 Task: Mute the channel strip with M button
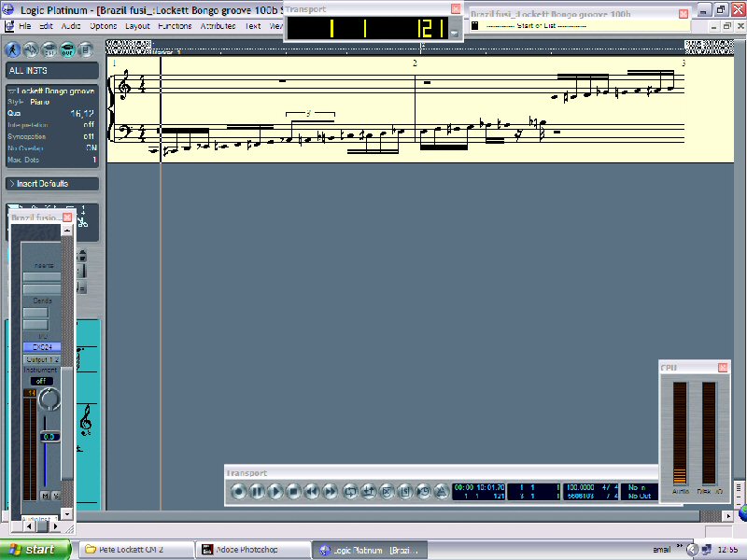click(x=45, y=495)
